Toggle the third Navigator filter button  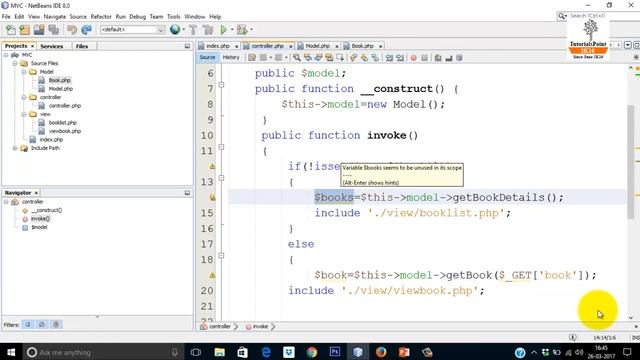pos(56,324)
